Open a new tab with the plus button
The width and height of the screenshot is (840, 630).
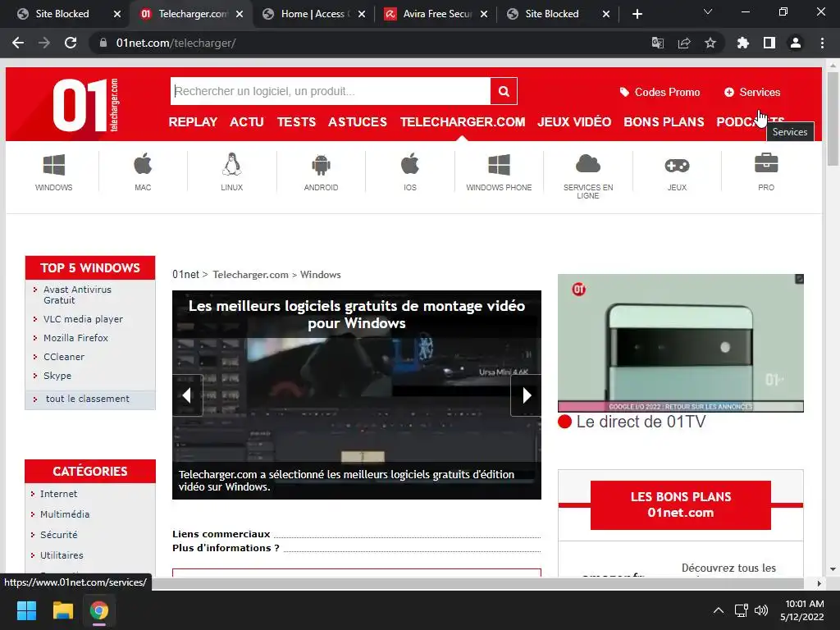pyautogui.click(x=637, y=14)
